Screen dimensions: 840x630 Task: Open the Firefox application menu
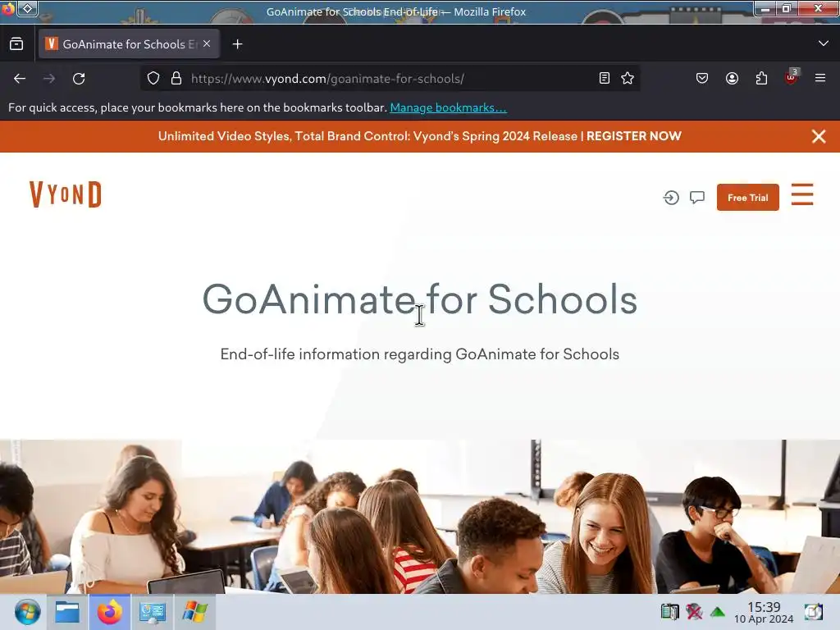[x=820, y=78]
